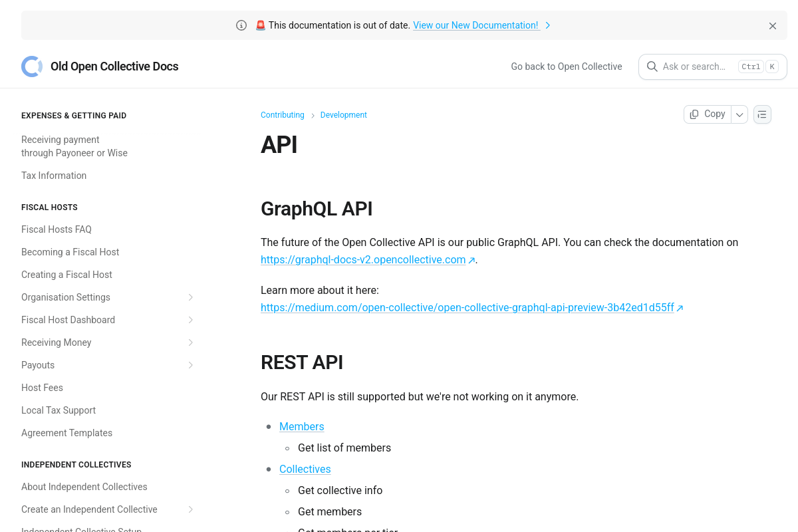Open the Local Tax Support page

point(59,410)
